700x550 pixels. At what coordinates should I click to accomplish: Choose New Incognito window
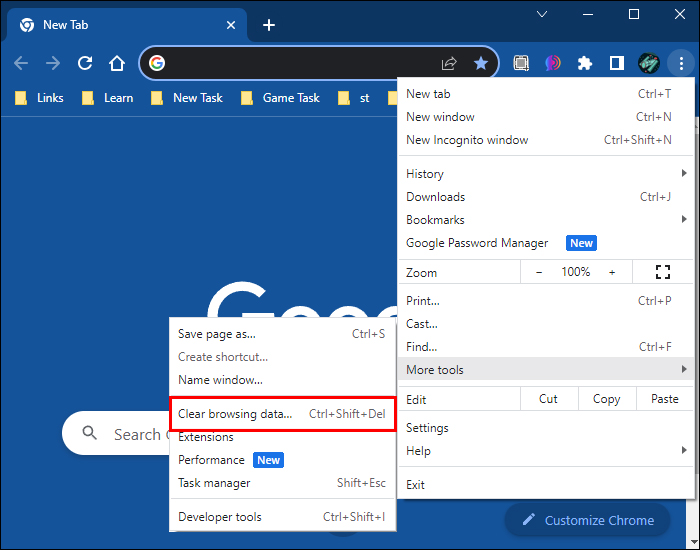click(467, 140)
